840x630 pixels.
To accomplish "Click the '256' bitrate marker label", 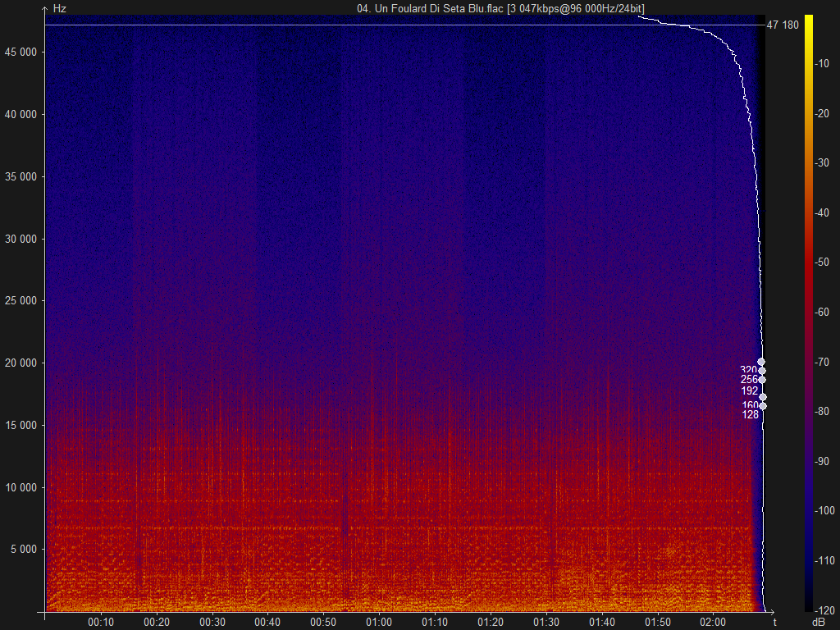I will pyautogui.click(x=749, y=379).
